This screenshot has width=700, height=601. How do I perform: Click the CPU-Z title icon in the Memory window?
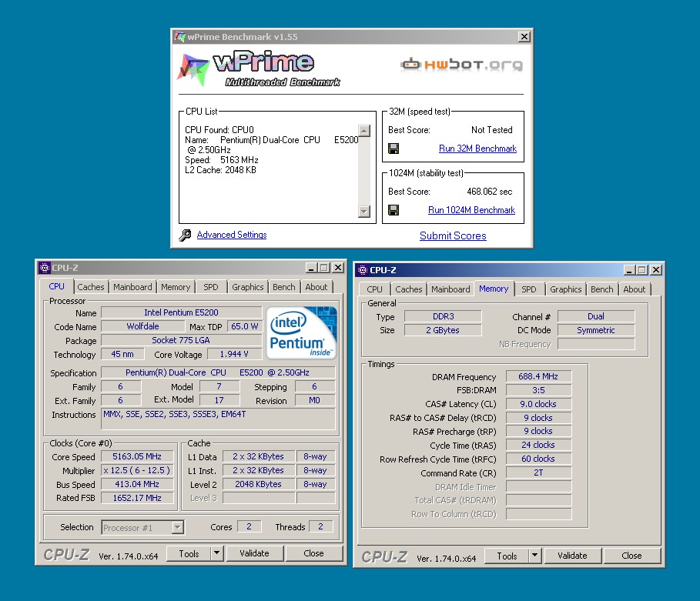pyautogui.click(x=363, y=270)
